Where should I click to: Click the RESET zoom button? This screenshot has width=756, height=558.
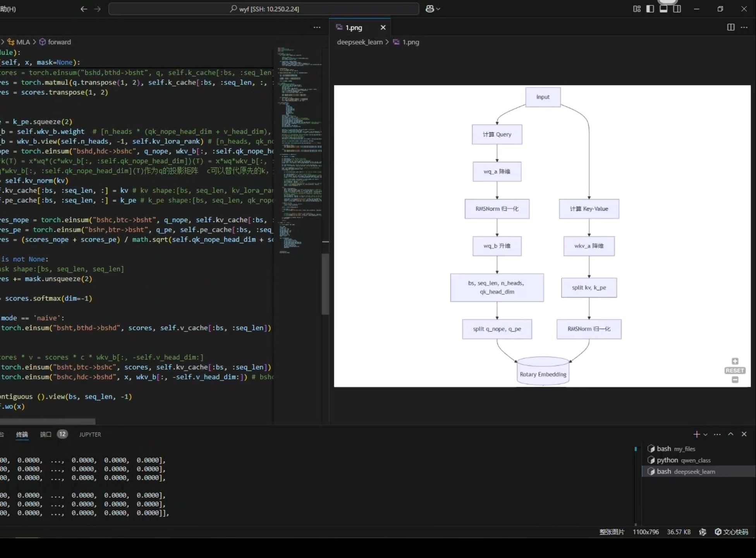[735, 370]
